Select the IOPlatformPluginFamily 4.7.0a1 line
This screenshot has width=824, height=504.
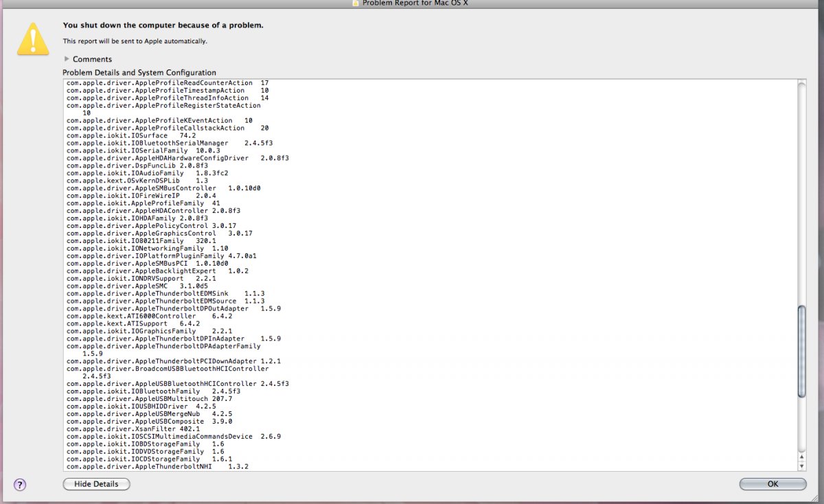[161, 256]
